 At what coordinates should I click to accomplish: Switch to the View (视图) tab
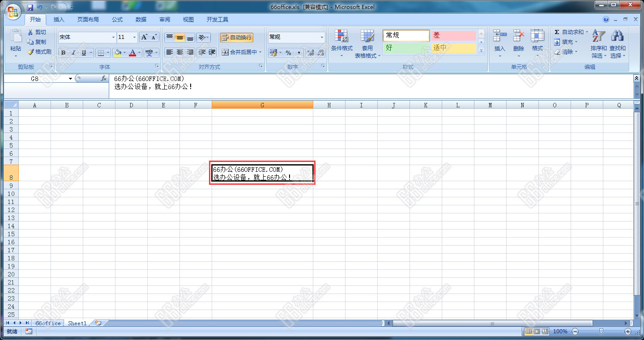(x=188, y=20)
